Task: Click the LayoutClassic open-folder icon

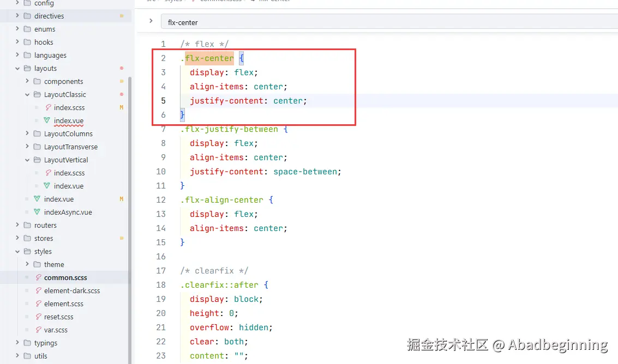Action: click(x=37, y=95)
